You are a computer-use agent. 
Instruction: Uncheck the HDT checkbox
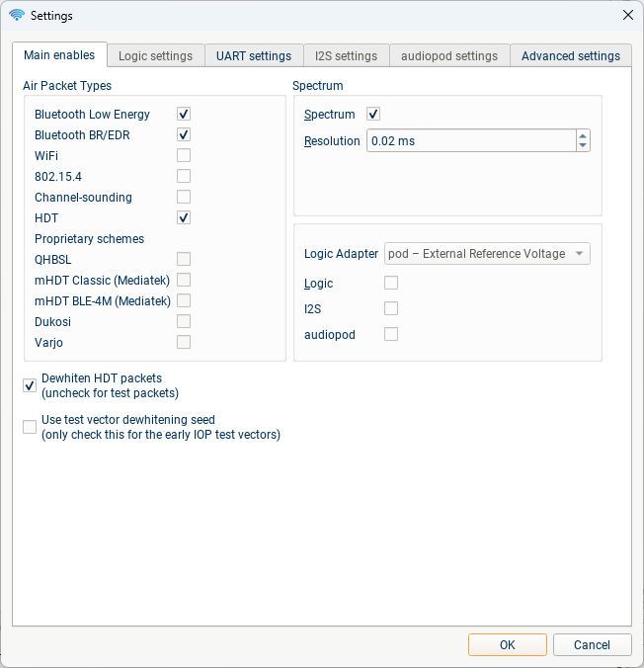tap(184, 217)
